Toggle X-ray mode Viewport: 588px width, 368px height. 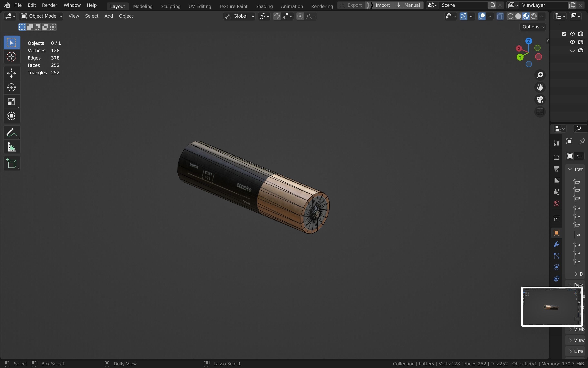(500, 16)
